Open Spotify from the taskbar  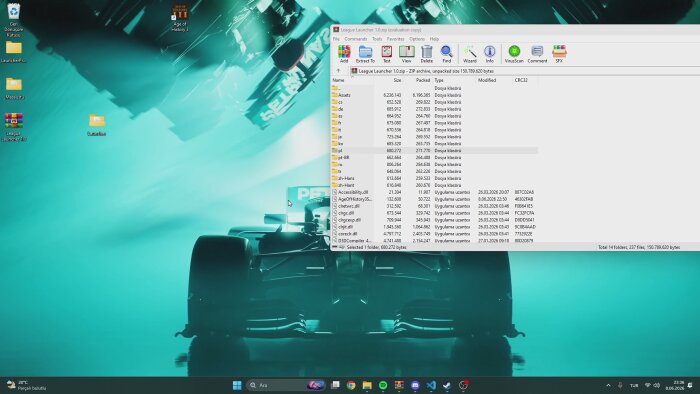tap(383, 385)
